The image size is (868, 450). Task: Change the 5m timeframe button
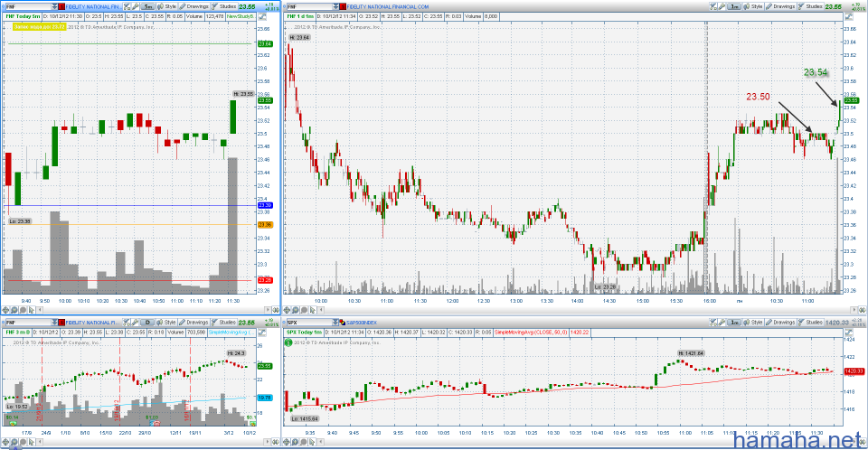[x=147, y=6]
